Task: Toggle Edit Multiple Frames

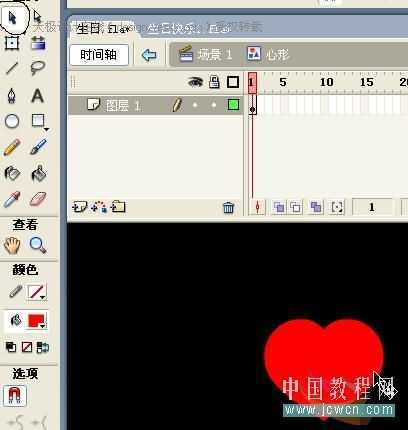Action: click(x=316, y=207)
